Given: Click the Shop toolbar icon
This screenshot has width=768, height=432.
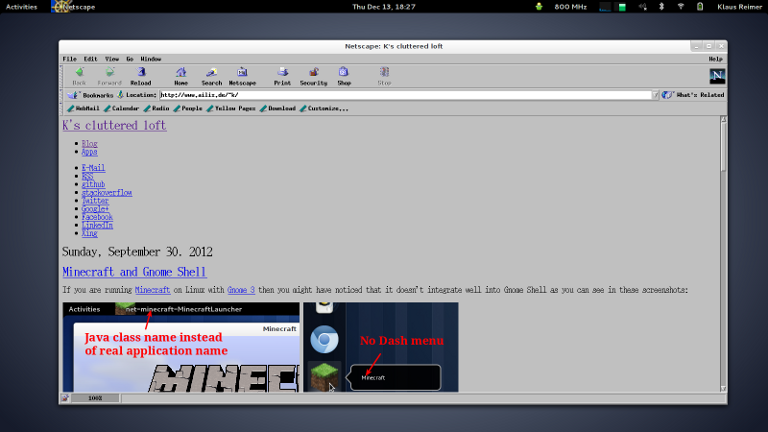Looking at the screenshot, I should point(344,76).
